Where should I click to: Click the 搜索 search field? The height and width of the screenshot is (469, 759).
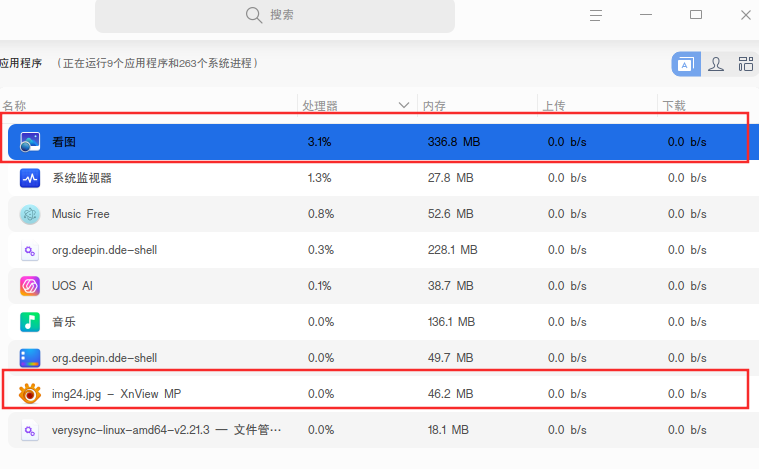[x=275, y=15]
